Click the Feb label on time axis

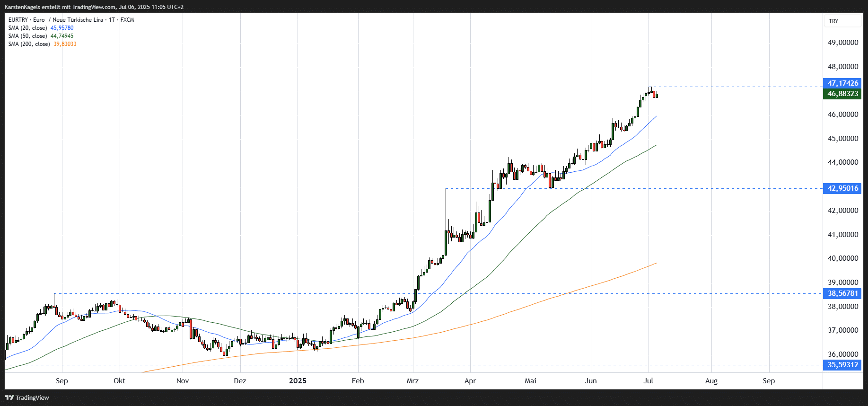coord(358,381)
